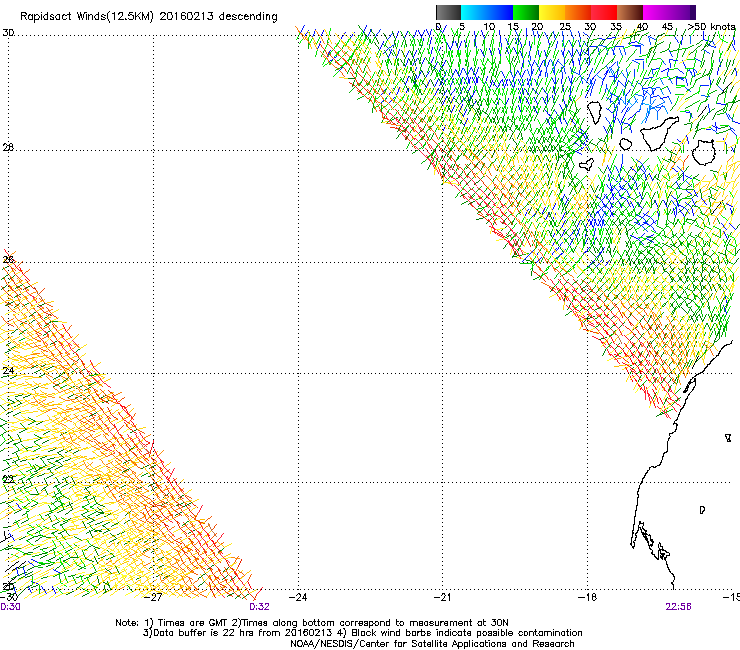
Task: Click the '28' latitude axis label
Action: (8, 147)
